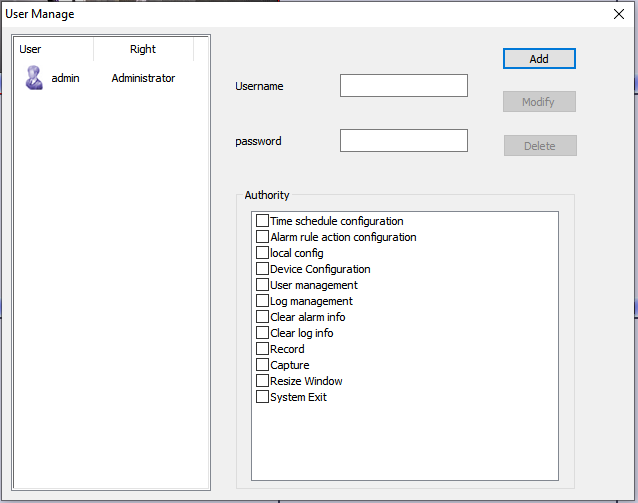This screenshot has width=638, height=503.
Task: Check the Resize Window checkbox
Action: click(263, 381)
